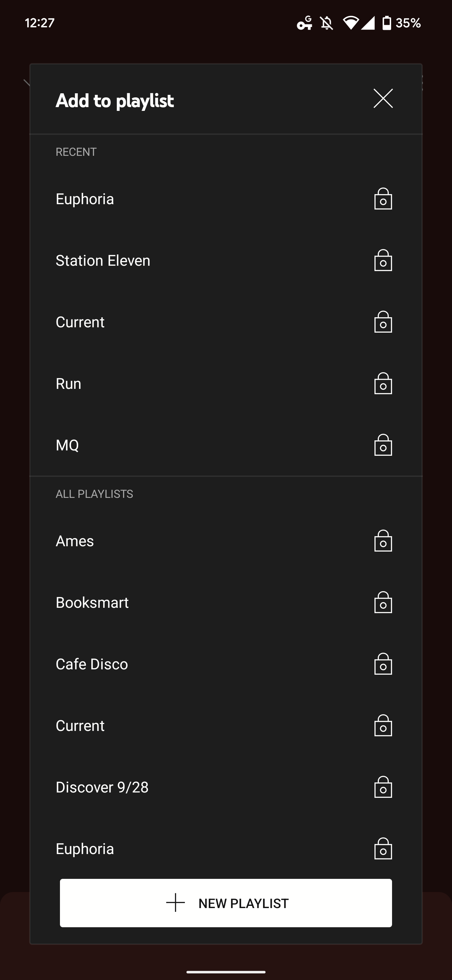Tap lock icon beside MQ playlist
The height and width of the screenshot is (980, 452).
click(383, 445)
